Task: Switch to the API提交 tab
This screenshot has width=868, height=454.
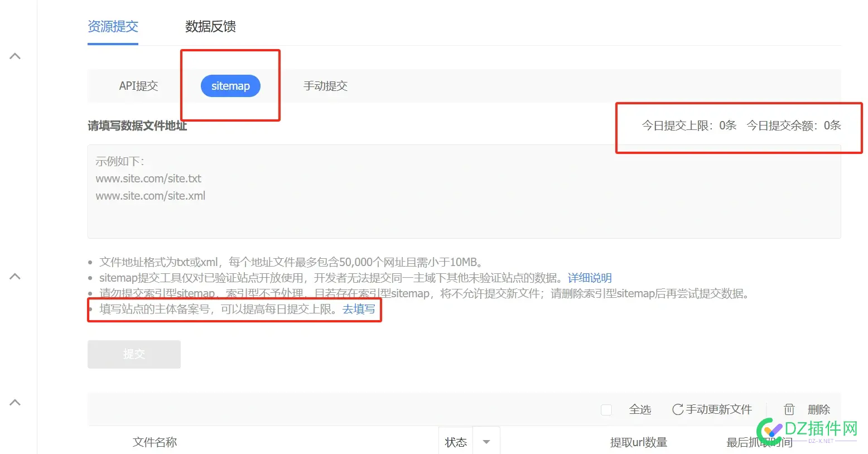Action: click(138, 86)
